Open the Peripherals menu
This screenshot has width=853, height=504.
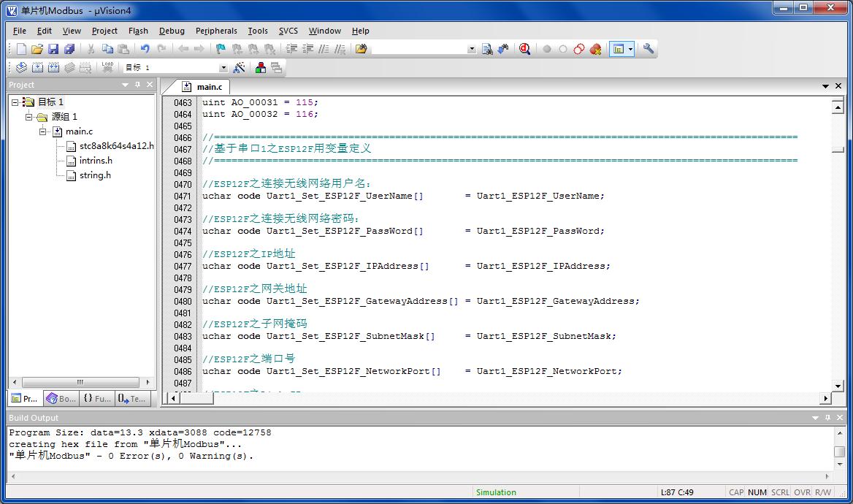[216, 31]
